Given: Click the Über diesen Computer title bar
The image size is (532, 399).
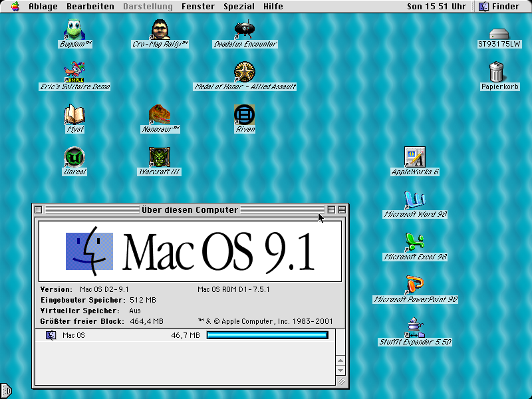Looking at the screenshot, I should click(190, 209).
